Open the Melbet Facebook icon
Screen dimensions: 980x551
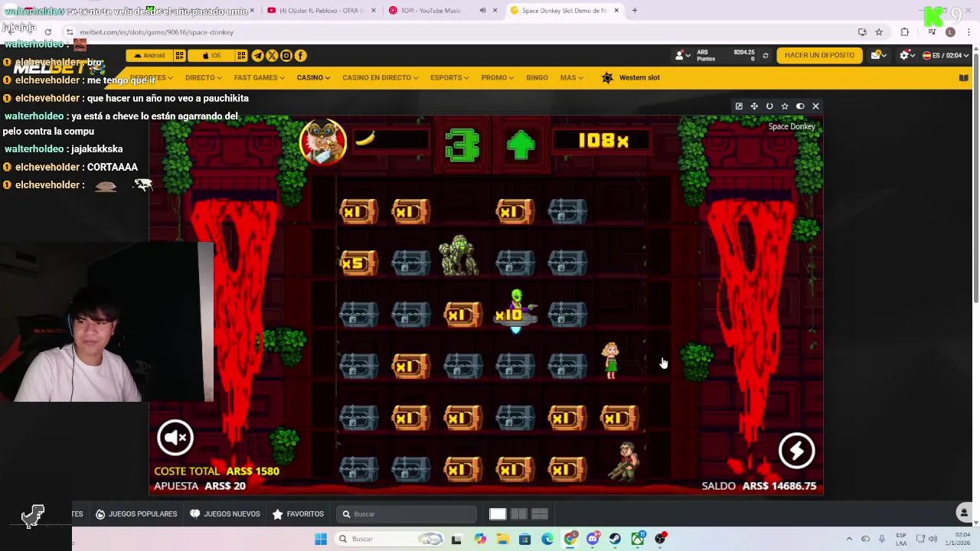tap(301, 55)
